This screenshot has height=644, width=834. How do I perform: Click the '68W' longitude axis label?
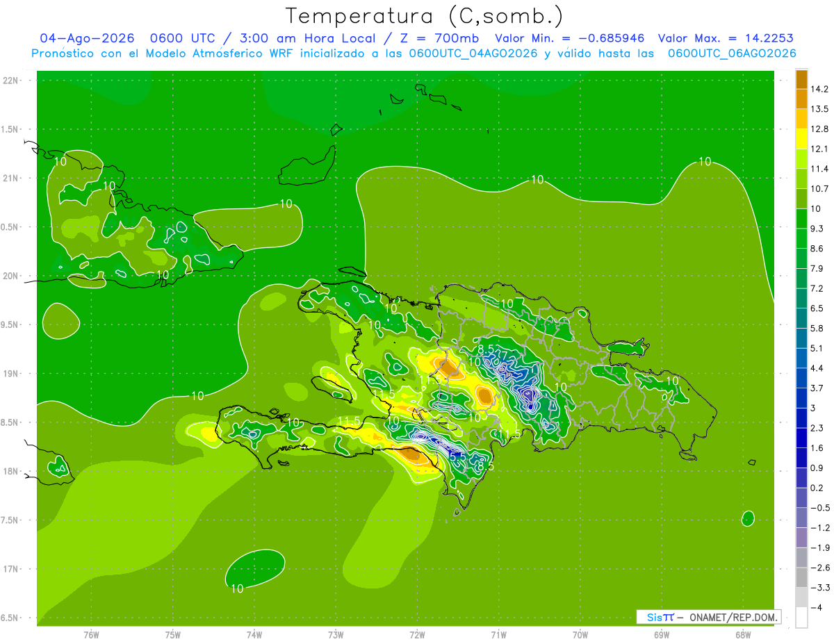(x=743, y=635)
